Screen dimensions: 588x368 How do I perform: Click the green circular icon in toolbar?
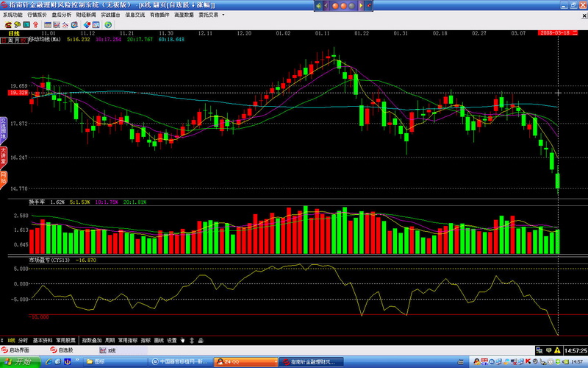pyautogui.click(x=108, y=24)
